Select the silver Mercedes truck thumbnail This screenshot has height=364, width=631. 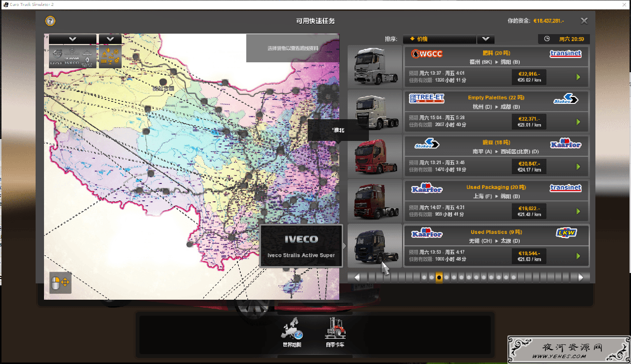pyautogui.click(x=375, y=66)
